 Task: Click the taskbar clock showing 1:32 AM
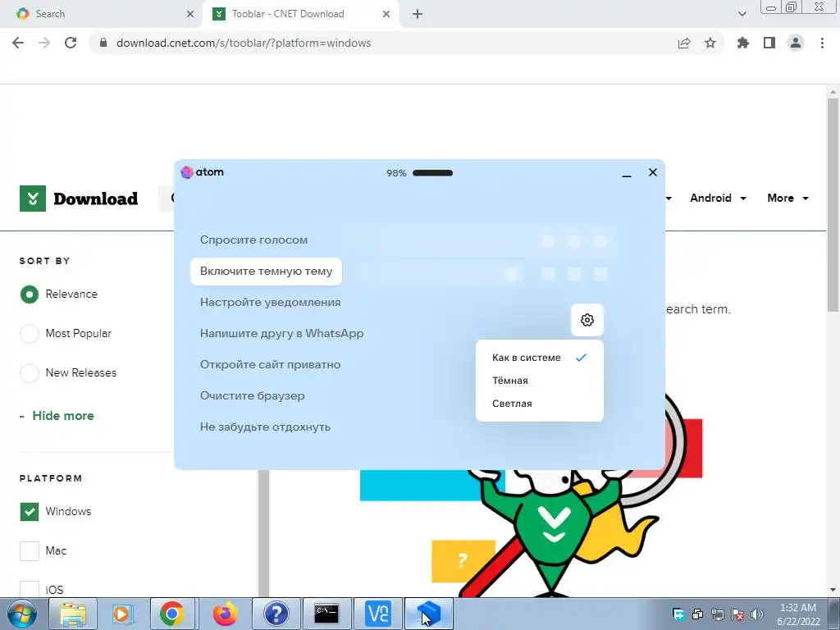(x=798, y=614)
